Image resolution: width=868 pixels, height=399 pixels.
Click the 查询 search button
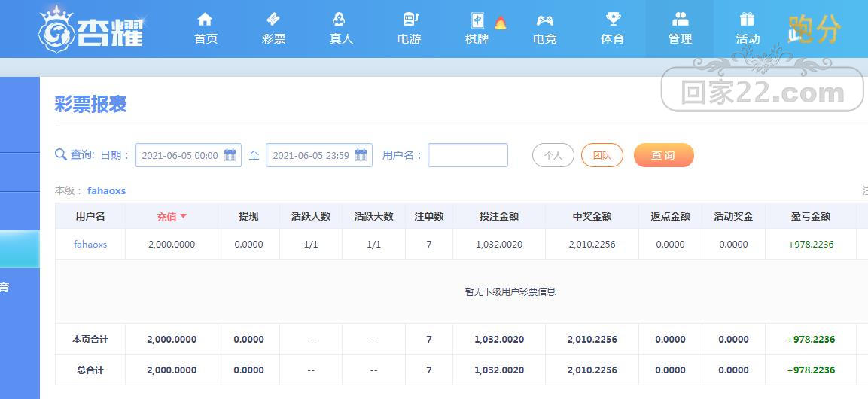[663, 156]
